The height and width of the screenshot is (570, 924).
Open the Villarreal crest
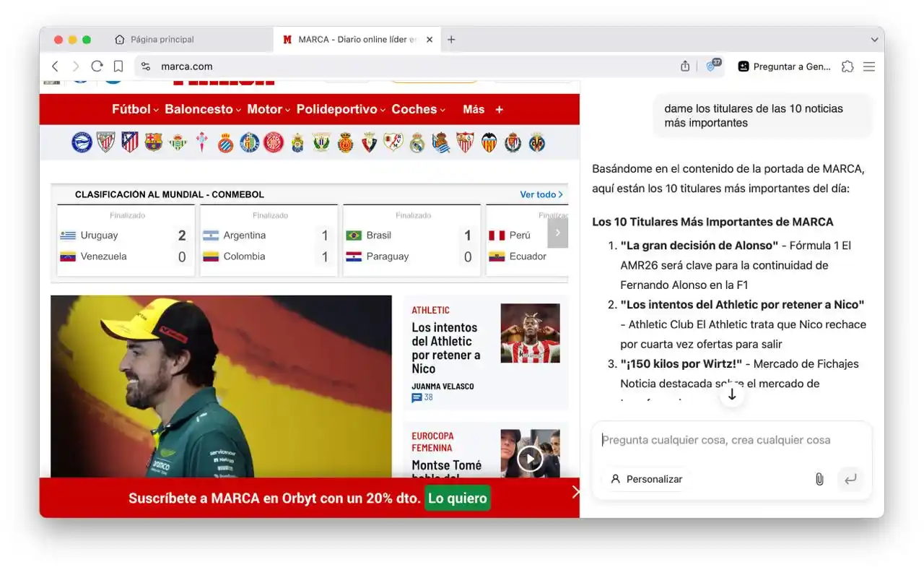pos(537,142)
